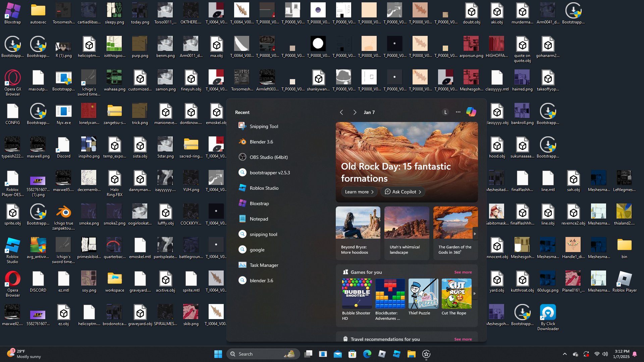The height and width of the screenshot is (362, 644).
Task: Select Blender 3.6 from Recent list
Action: [x=261, y=142]
